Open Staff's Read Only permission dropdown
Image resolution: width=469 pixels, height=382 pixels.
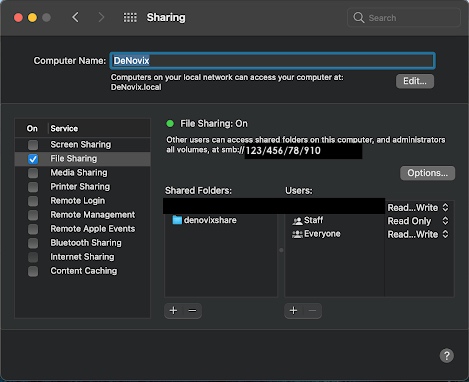point(418,221)
